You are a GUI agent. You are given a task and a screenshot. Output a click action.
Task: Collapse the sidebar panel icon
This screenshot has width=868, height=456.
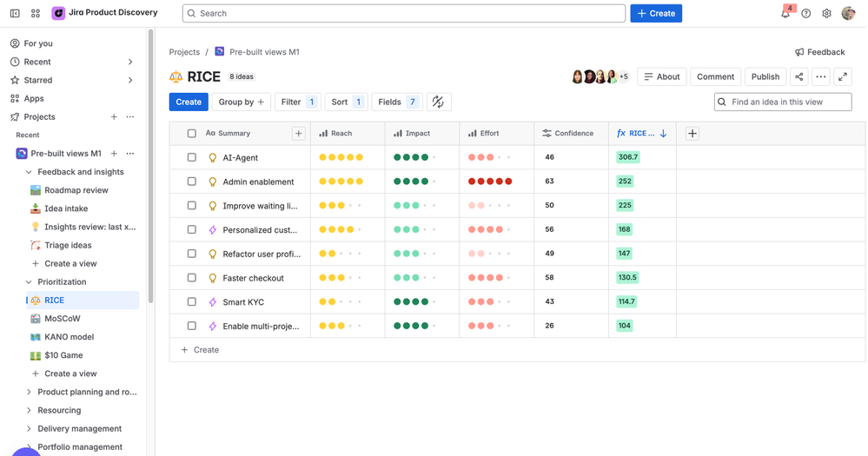(15, 13)
